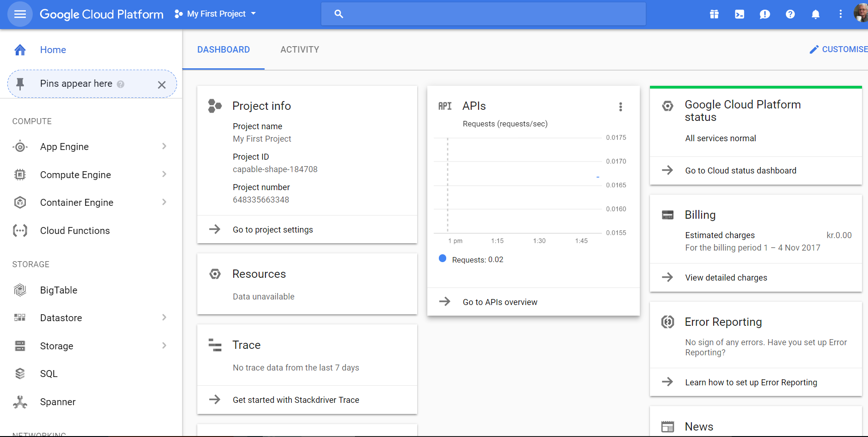The width and height of the screenshot is (868, 437).
Task: Select Cloud Functions in the sidebar
Action: coord(91,230)
